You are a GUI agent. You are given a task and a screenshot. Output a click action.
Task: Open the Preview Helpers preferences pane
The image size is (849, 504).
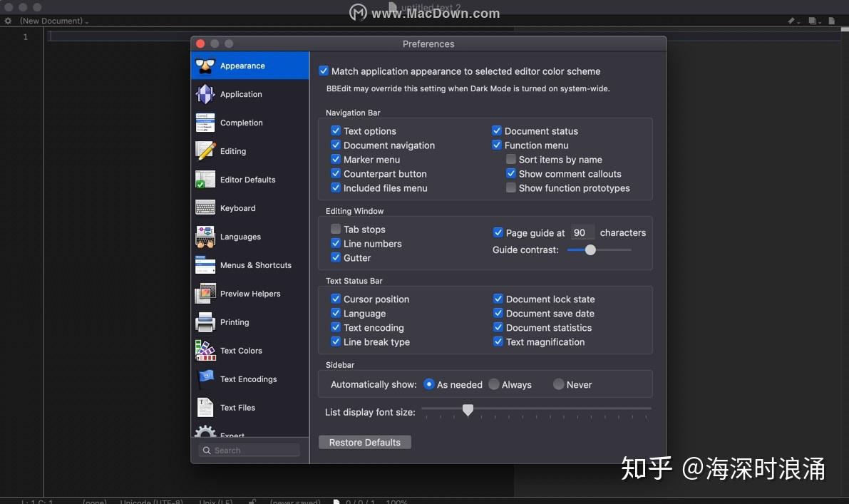coord(249,293)
